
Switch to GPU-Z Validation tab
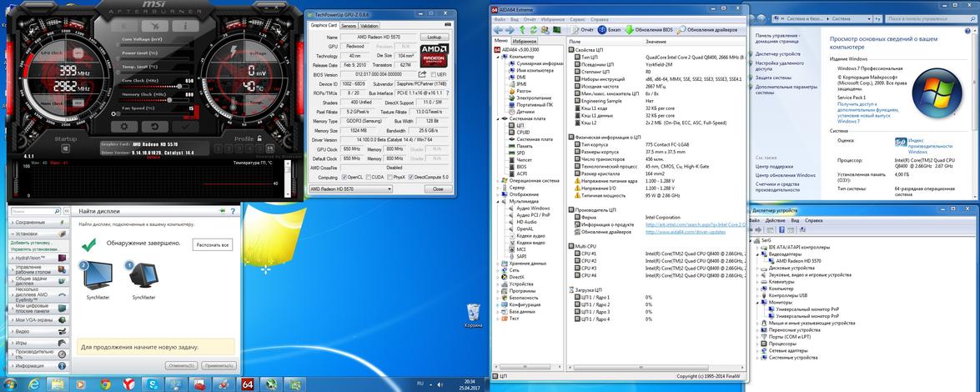pyautogui.click(x=369, y=26)
